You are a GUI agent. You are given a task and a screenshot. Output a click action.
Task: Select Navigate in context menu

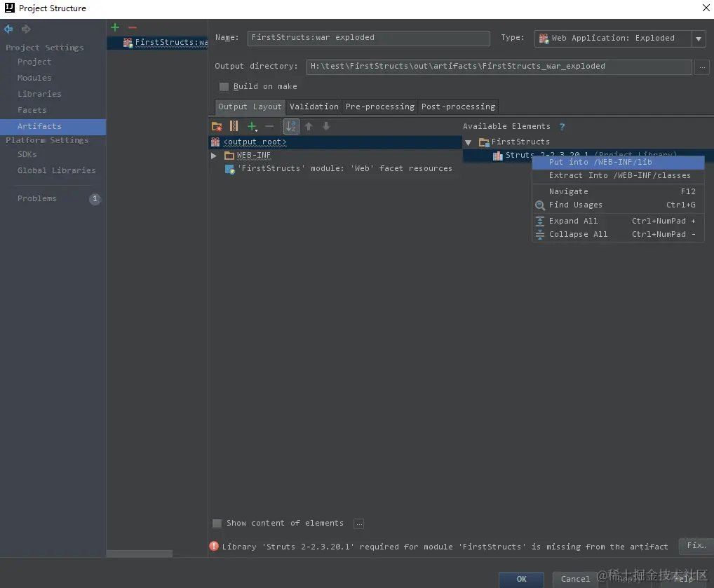(x=618, y=191)
